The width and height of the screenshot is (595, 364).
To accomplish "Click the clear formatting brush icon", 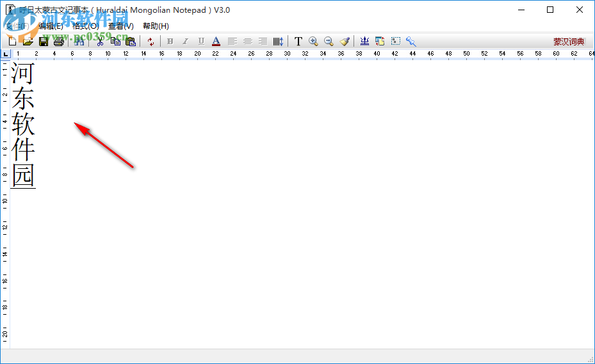I will coord(345,42).
